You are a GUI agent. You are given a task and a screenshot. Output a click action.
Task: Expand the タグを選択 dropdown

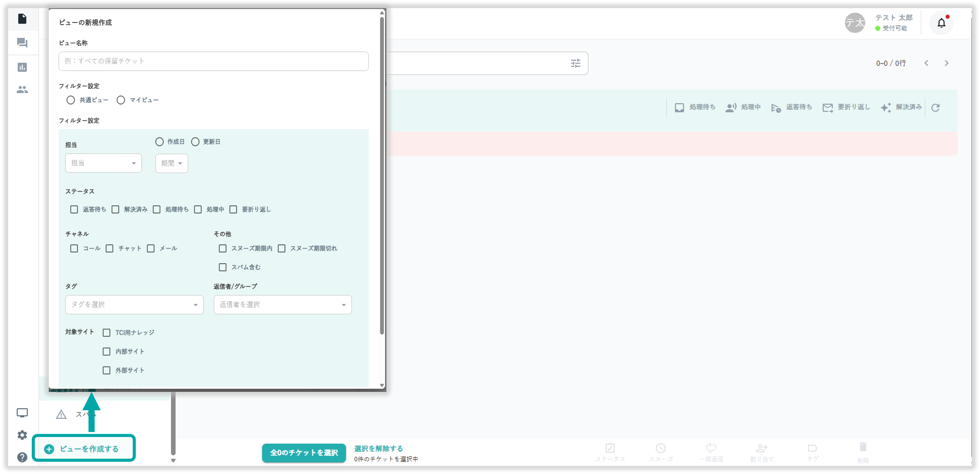click(x=134, y=305)
